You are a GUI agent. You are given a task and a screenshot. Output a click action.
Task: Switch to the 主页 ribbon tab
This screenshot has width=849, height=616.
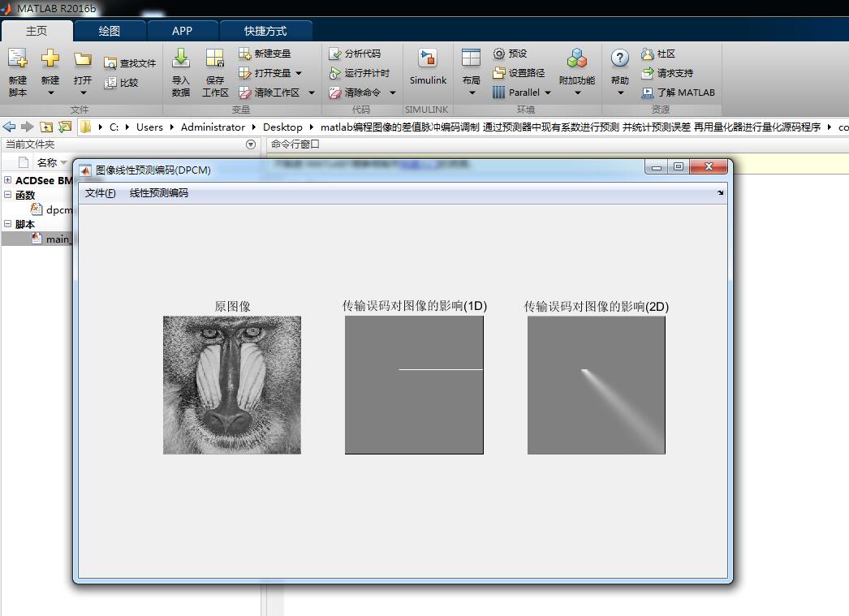point(37,31)
